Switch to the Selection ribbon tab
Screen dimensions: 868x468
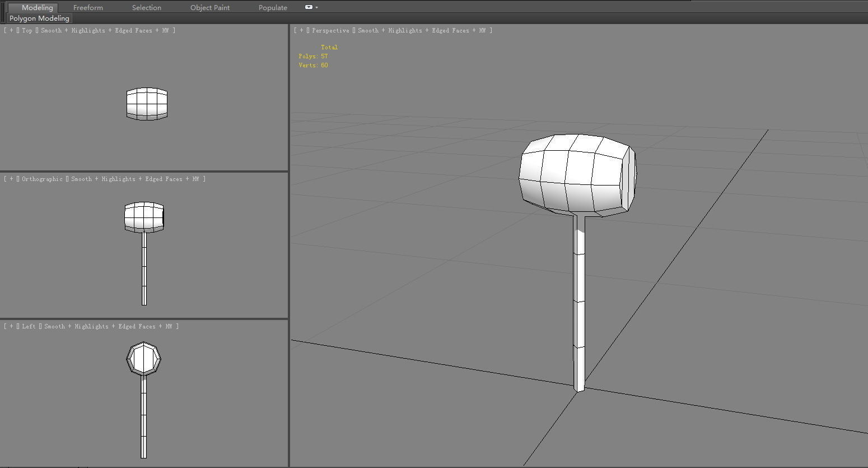(147, 8)
